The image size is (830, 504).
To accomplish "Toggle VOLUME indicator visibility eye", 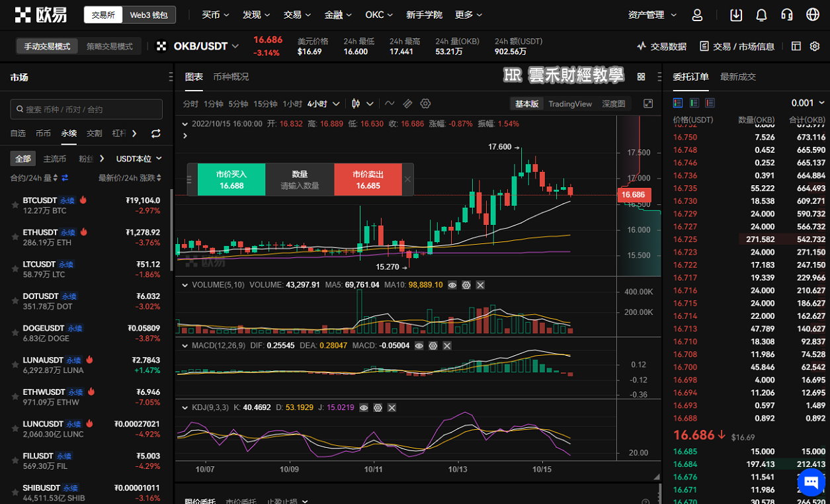I will click(x=452, y=284).
